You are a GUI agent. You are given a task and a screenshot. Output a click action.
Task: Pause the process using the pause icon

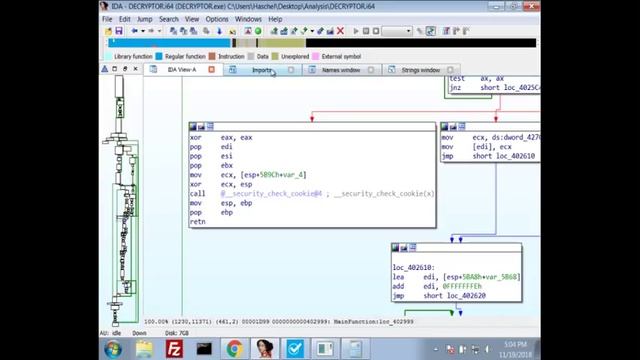(366, 31)
